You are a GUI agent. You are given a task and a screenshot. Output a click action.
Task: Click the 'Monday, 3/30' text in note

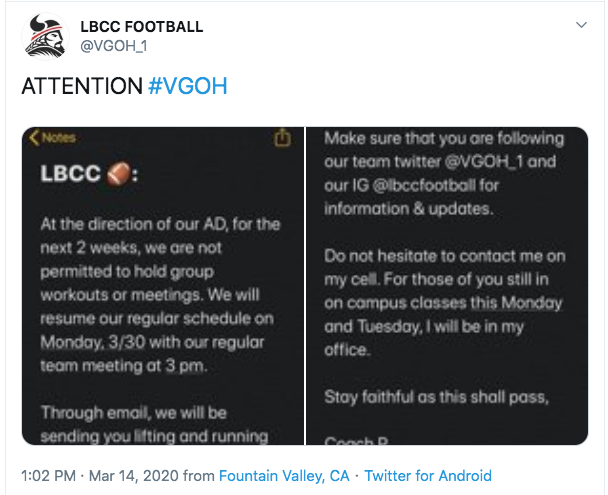(93, 342)
